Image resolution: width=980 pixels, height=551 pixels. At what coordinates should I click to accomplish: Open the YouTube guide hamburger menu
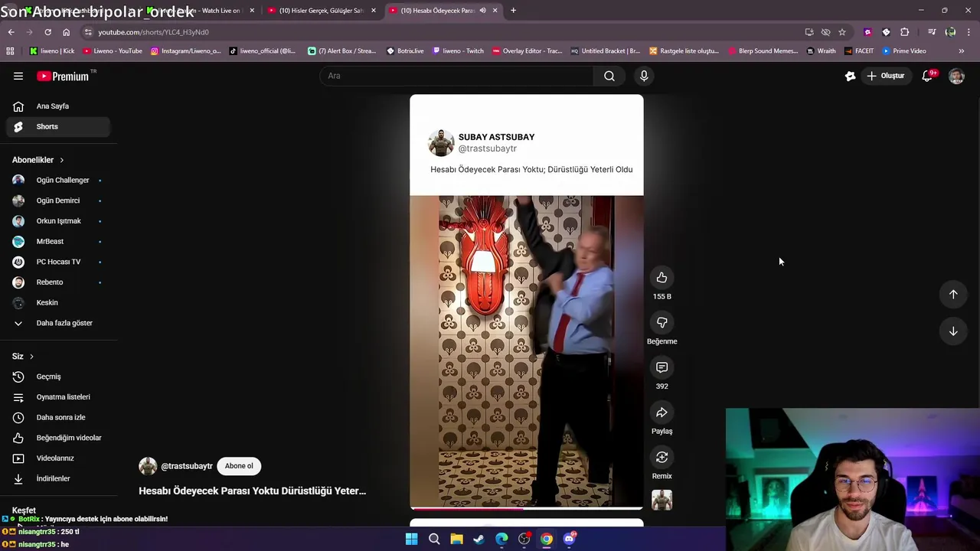click(18, 76)
